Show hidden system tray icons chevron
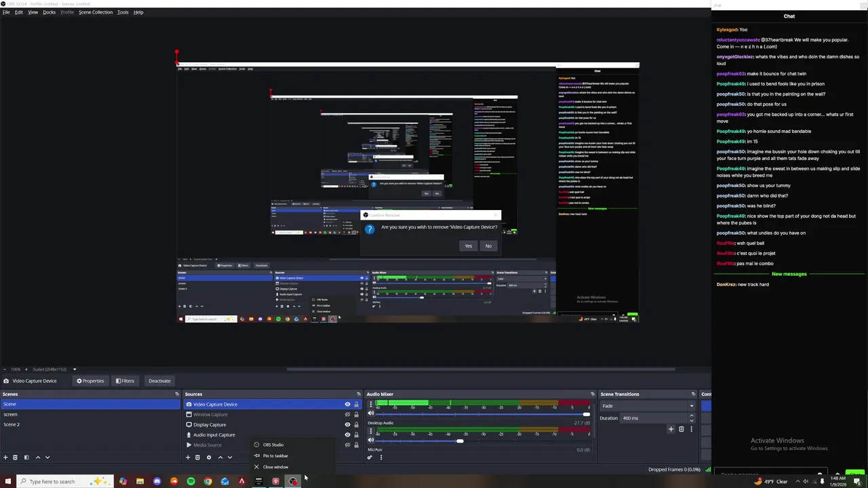868x488 pixels. click(x=797, y=481)
